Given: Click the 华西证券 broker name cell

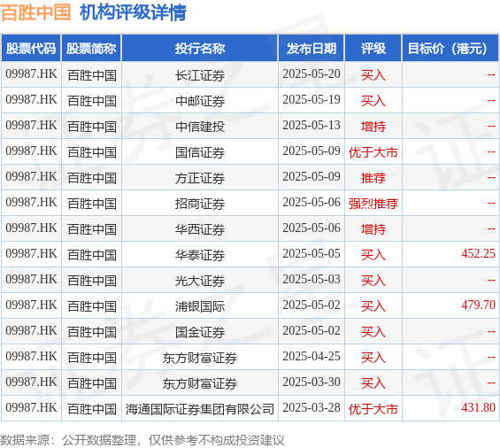Looking at the screenshot, I should (200, 229).
